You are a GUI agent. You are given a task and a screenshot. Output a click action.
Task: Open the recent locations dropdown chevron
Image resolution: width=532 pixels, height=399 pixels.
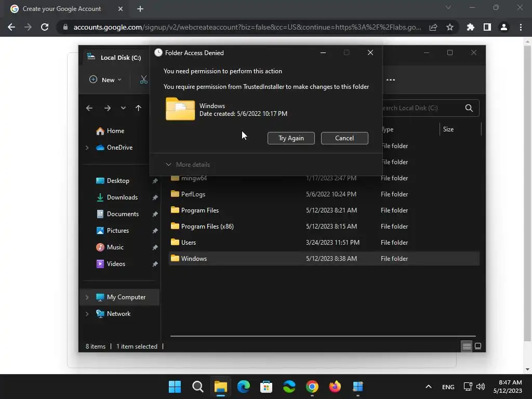coord(123,108)
